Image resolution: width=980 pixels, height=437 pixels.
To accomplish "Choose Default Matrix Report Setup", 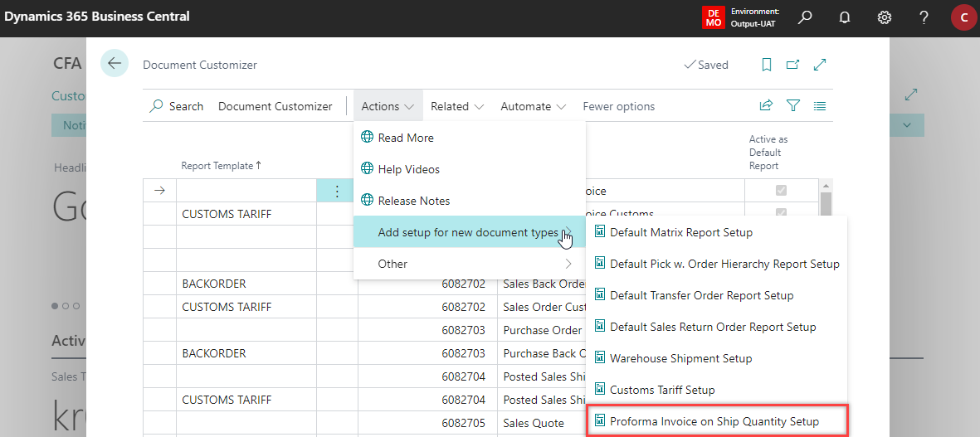I will click(x=717, y=232).
